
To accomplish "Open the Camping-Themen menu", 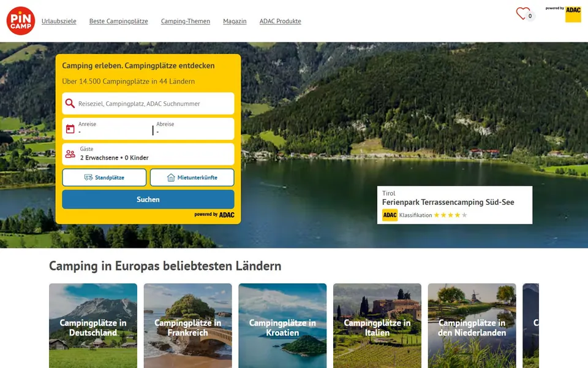I will 185,21.
